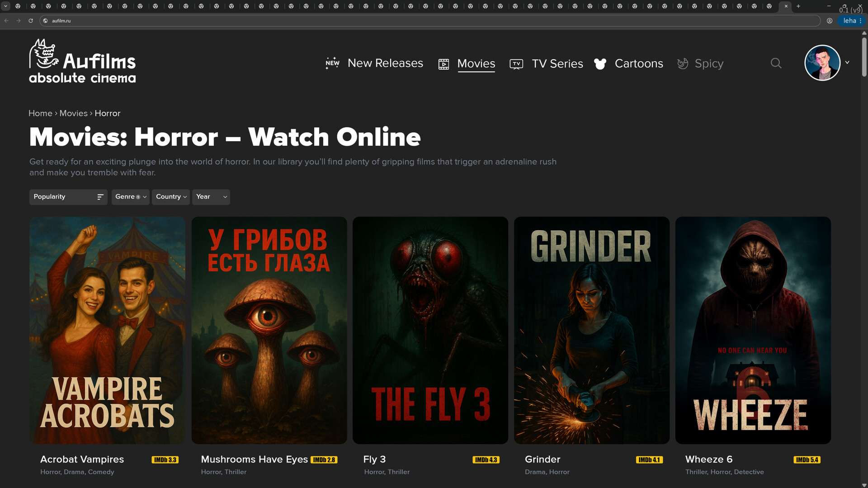Viewport: 868px width, 488px height.
Task: Open the New Releases menu item
Action: pyautogui.click(x=385, y=63)
